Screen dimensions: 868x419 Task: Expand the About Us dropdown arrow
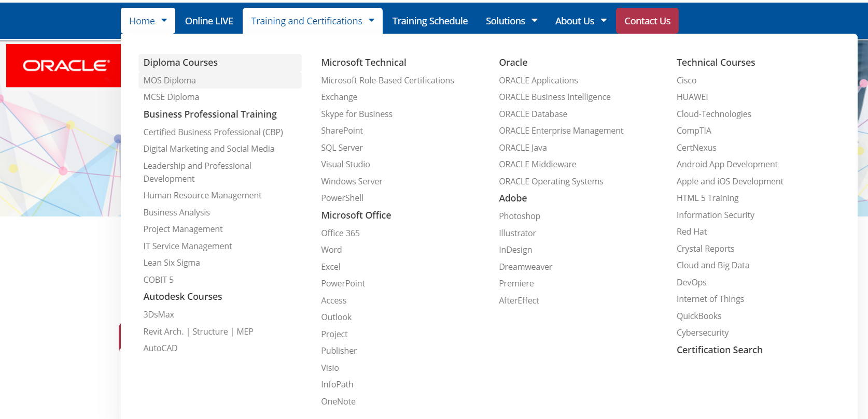pos(604,21)
